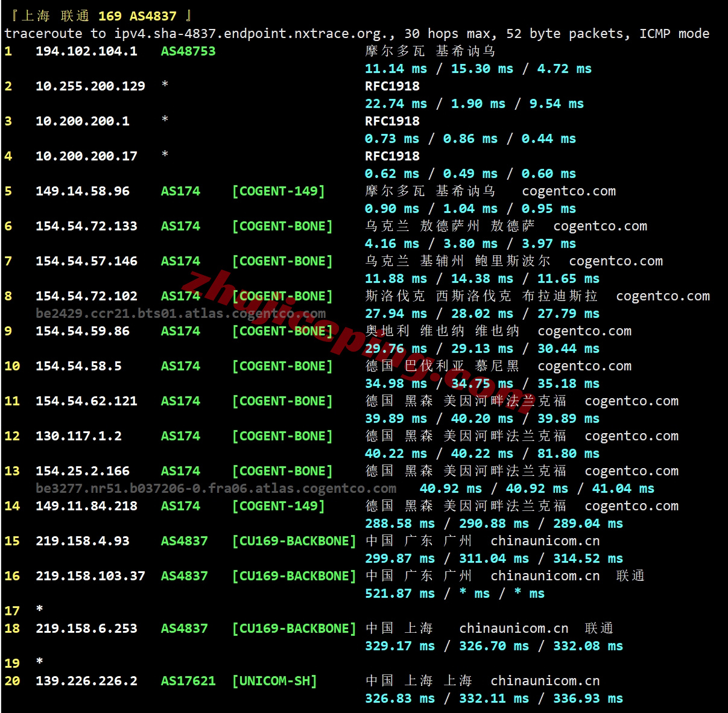Viewport: 728px width, 713px height.
Task: Click IP 219.158.6.253 at hop 18
Action: pyautogui.click(x=86, y=629)
